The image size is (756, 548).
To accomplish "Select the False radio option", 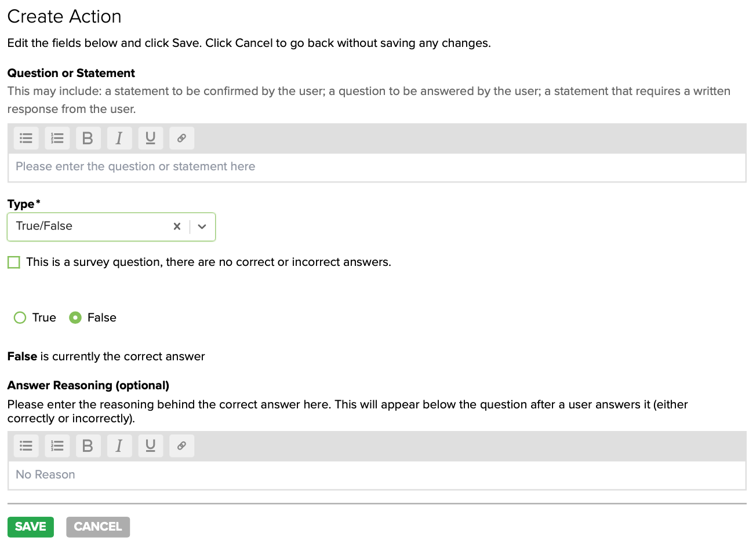I will pos(75,318).
